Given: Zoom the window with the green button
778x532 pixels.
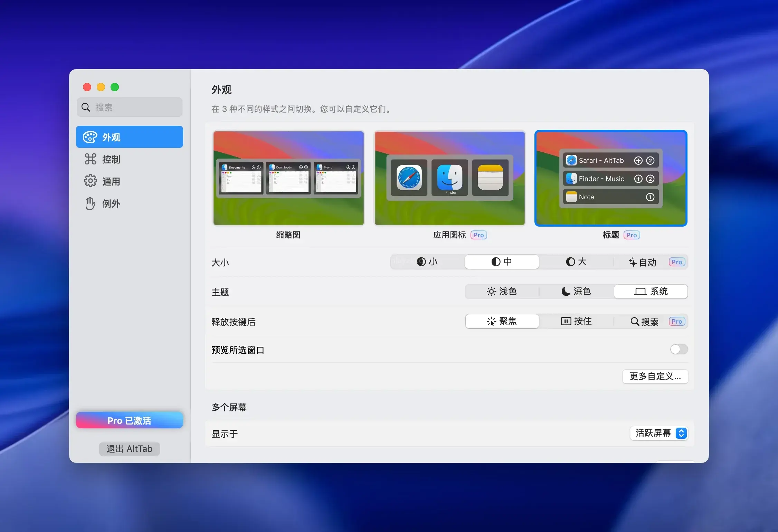Looking at the screenshot, I should point(115,87).
